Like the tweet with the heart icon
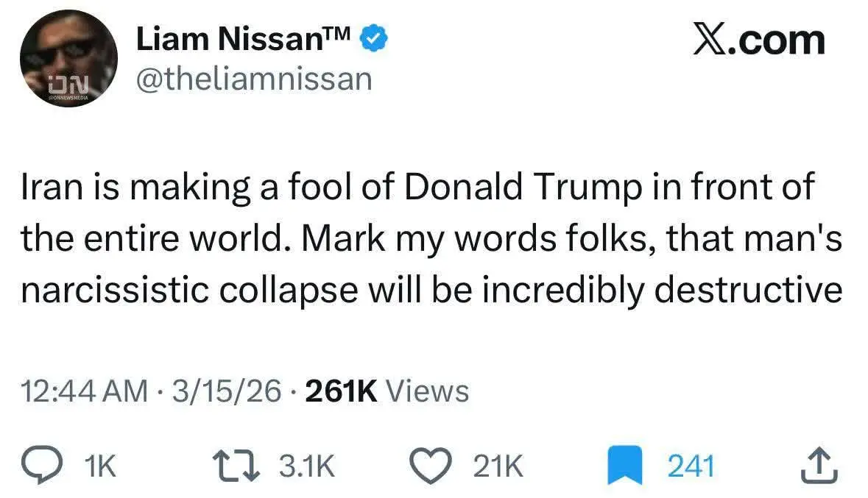868x498 pixels. click(x=434, y=466)
